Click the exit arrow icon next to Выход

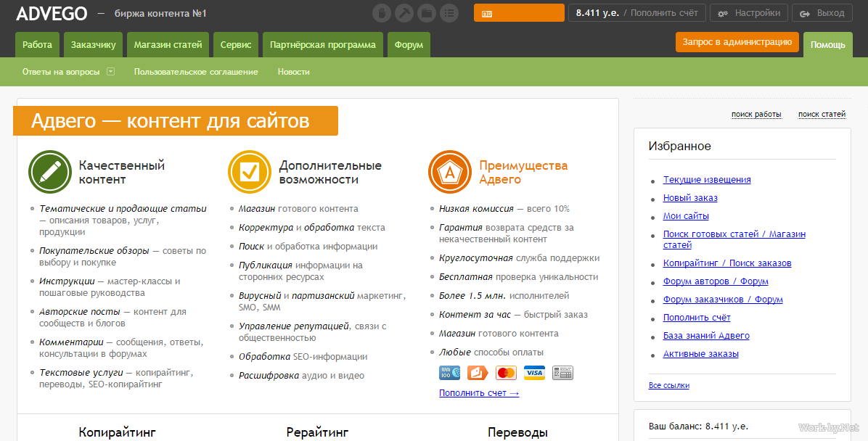[805, 14]
